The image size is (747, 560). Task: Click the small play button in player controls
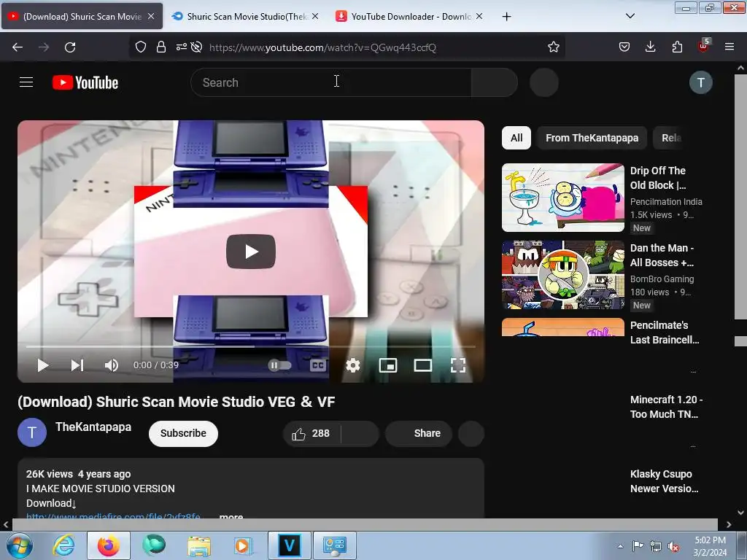click(43, 365)
